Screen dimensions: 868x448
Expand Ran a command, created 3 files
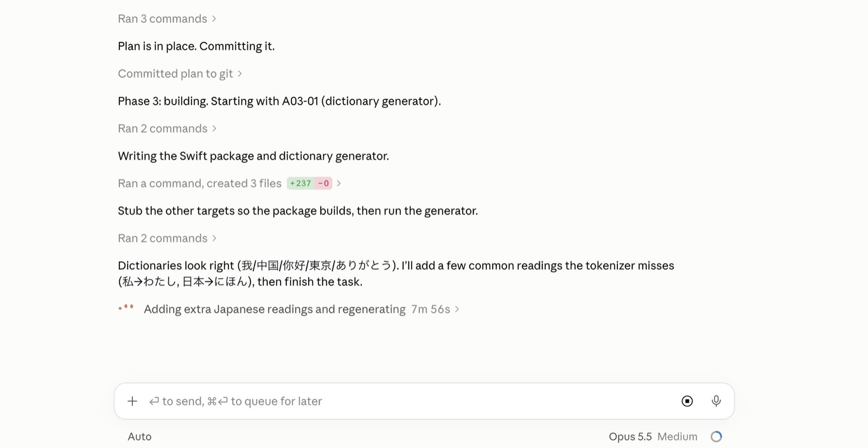(339, 184)
